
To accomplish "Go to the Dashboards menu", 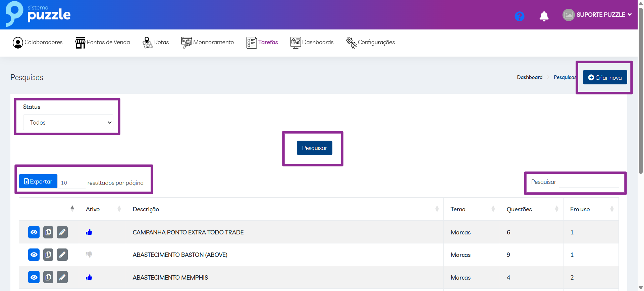I will 312,43.
